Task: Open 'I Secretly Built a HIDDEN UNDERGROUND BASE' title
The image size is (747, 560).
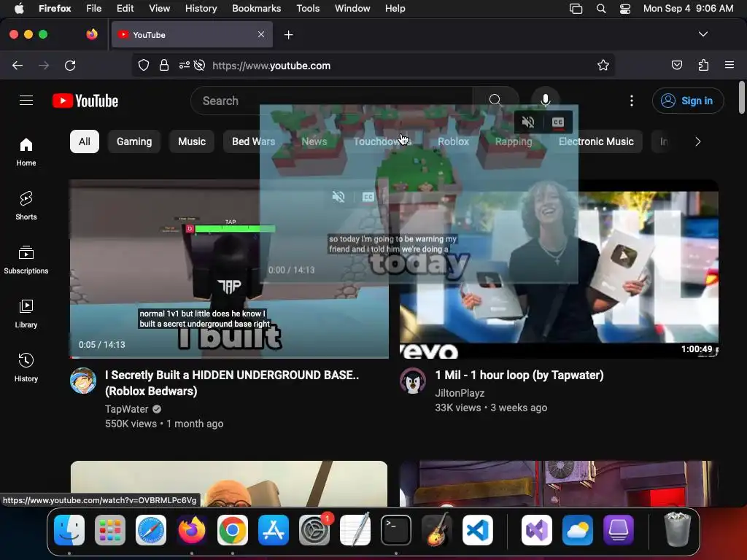Action: pos(232,383)
